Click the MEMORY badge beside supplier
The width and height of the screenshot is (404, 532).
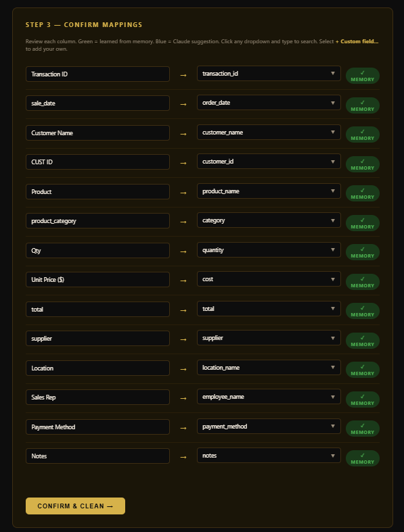coord(363,341)
